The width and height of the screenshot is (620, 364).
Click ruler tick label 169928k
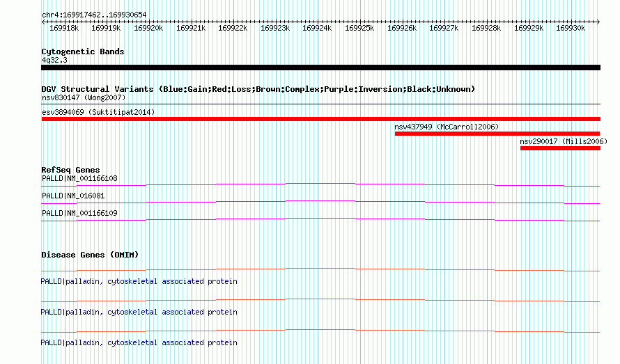pos(486,28)
